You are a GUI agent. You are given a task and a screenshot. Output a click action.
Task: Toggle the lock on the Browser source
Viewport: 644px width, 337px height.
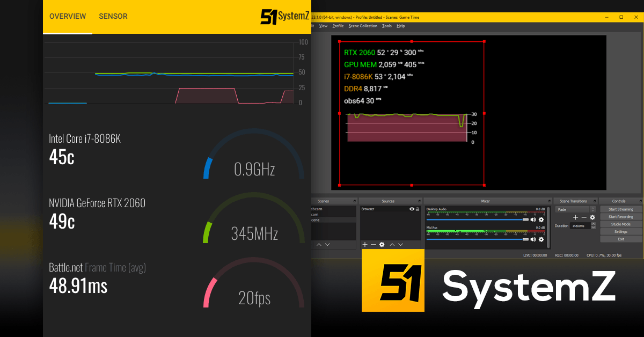tap(418, 209)
